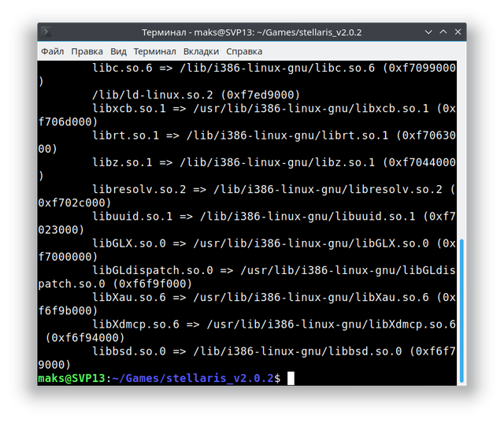Click the libxcb.so.1 output line

pos(274,109)
